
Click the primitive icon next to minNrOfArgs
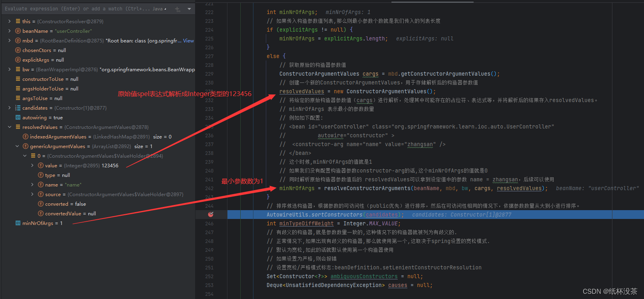coord(18,223)
